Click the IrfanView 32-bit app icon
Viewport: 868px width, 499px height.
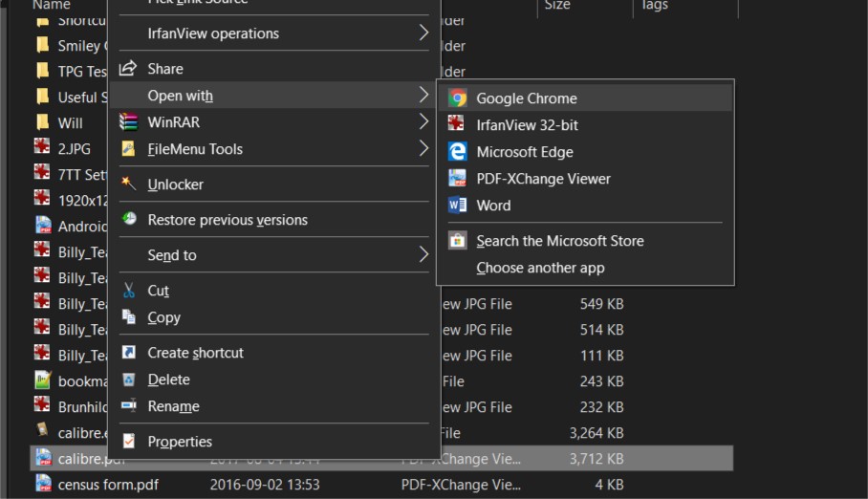pyautogui.click(x=458, y=125)
